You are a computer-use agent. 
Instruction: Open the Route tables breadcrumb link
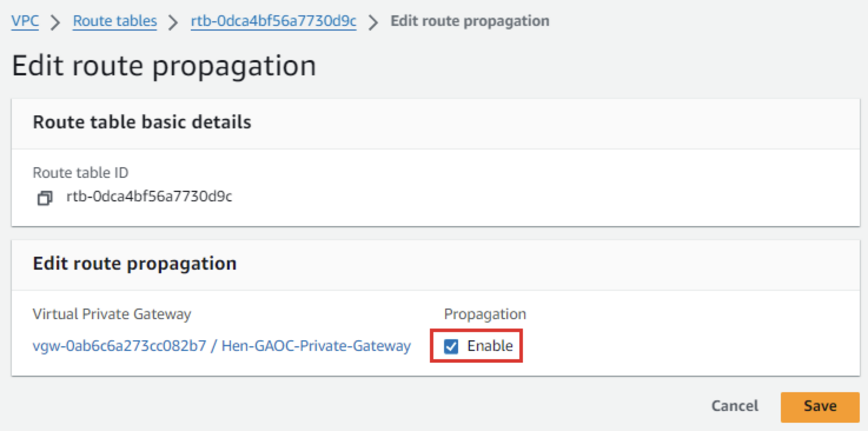coord(115,21)
